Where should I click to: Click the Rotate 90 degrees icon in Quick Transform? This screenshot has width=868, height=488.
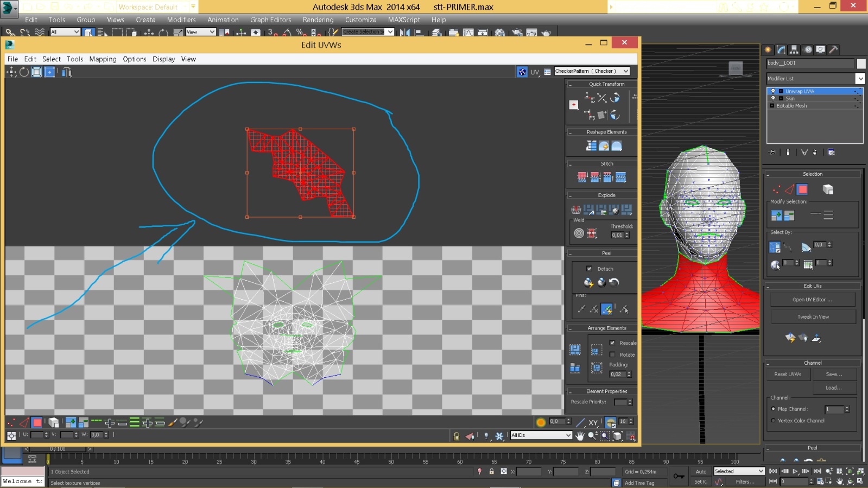615,98
